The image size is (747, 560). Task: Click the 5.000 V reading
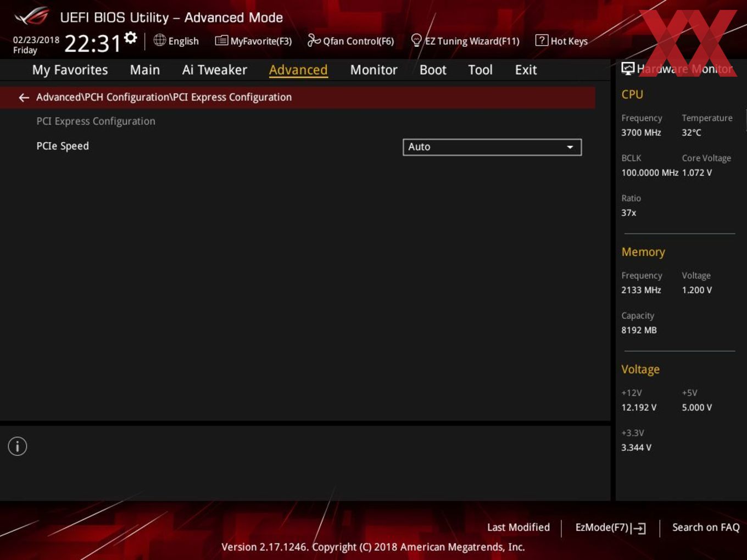pyautogui.click(x=697, y=407)
